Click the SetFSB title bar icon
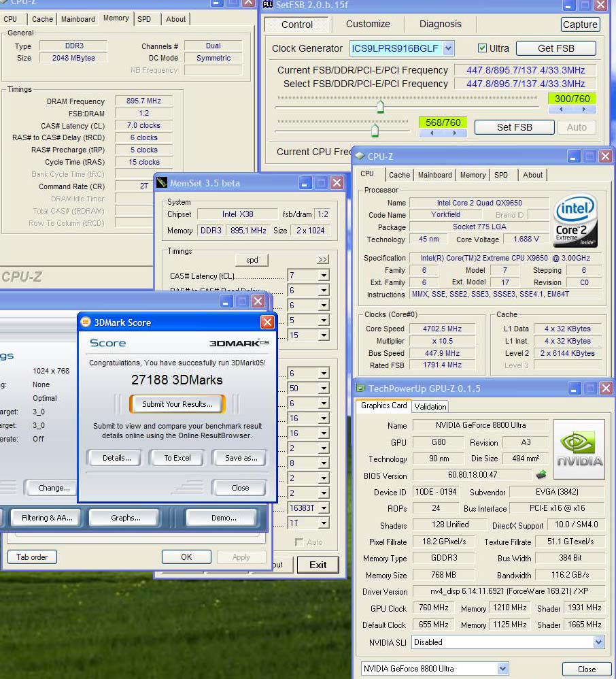The width and height of the screenshot is (616, 679). pyautogui.click(x=268, y=5)
